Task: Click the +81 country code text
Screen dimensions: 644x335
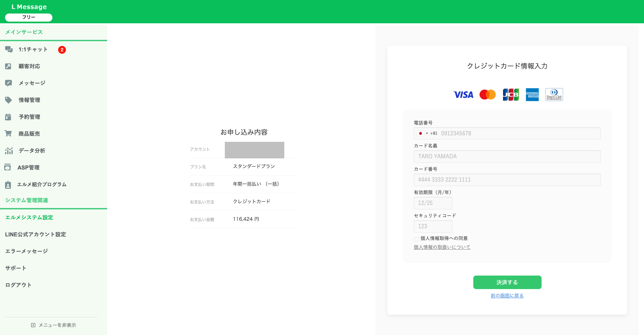Action: [434, 133]
